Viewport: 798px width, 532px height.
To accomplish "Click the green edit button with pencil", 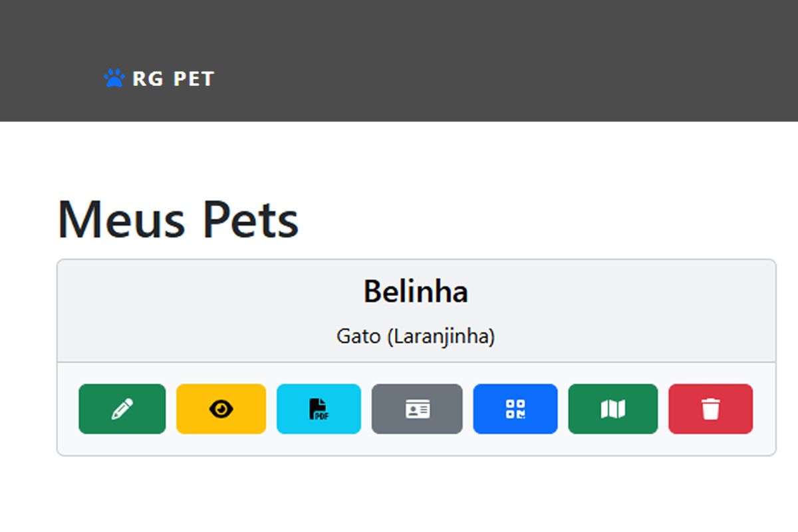I will pyautogui.click(x=122, y=409).
